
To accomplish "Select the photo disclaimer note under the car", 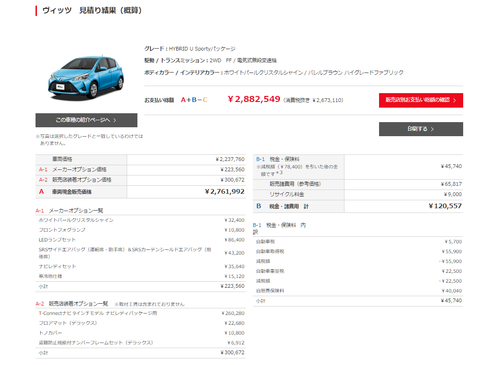I will [x=89, y=140].
